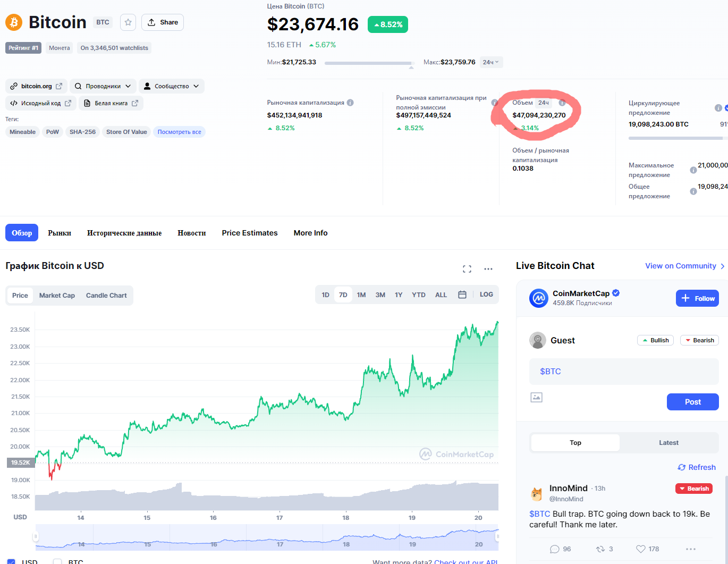This screenshot has height=564, width=728.
Task: Select the Candle Chart tab
Action: [106, 296]
